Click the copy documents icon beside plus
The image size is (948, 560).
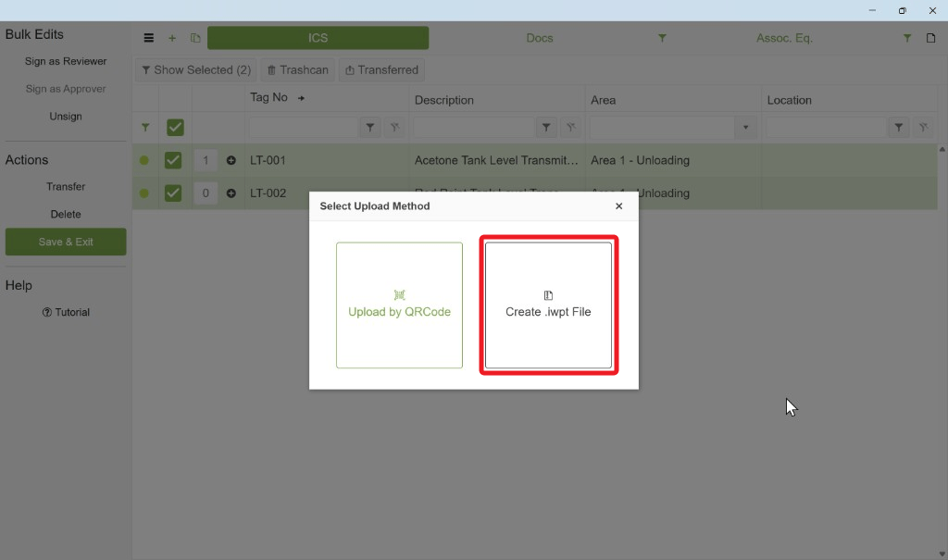tap(195, 38)
